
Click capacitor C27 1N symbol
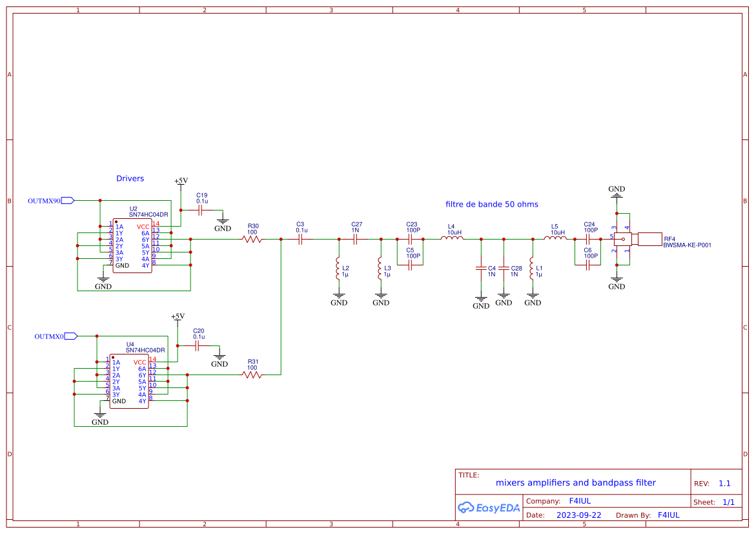pyautogui.click(x=354, y=238)
